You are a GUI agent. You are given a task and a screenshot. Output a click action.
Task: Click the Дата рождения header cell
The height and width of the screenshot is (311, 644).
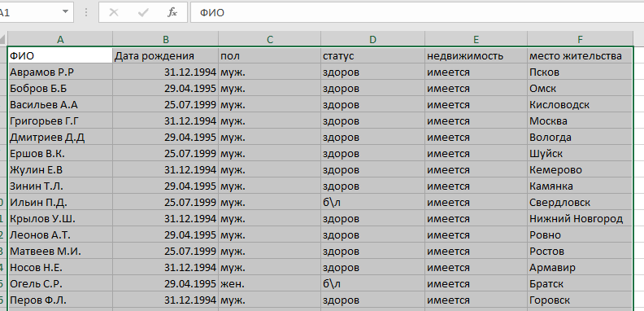click(x=166, y=55)
